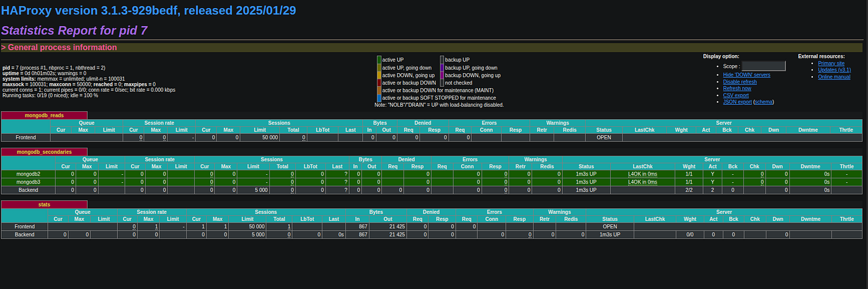Viewport: 868px width, 289px height.
Task: Click the Disable refresh link
Action: pos(740,82)
